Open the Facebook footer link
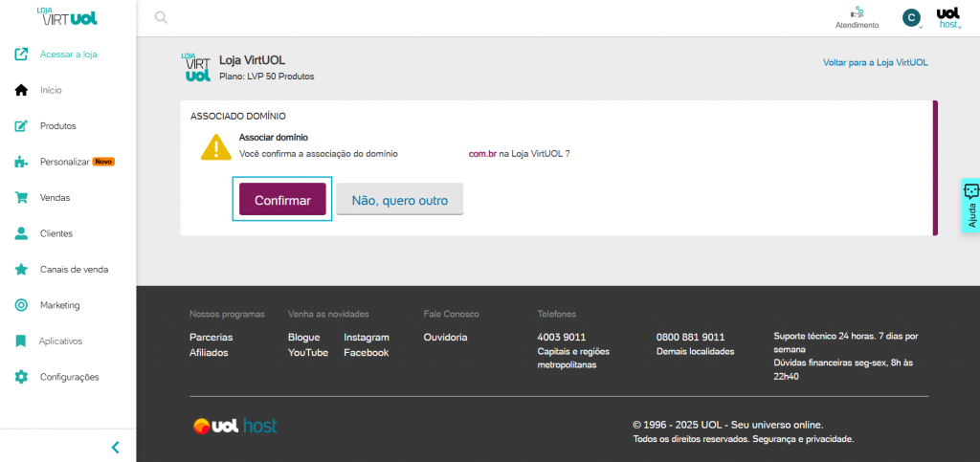Image resolution: width=980 pixels, height=462 pixels. [367, 353]
